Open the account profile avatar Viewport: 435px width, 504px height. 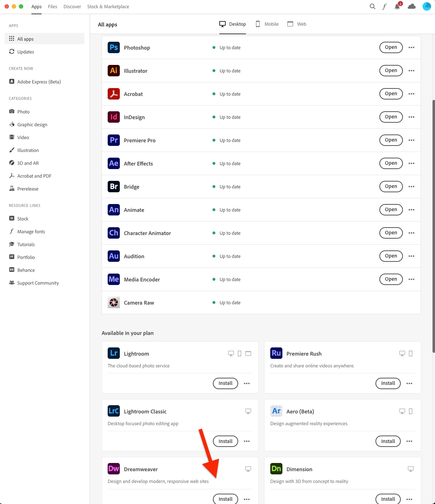(427, 6)
